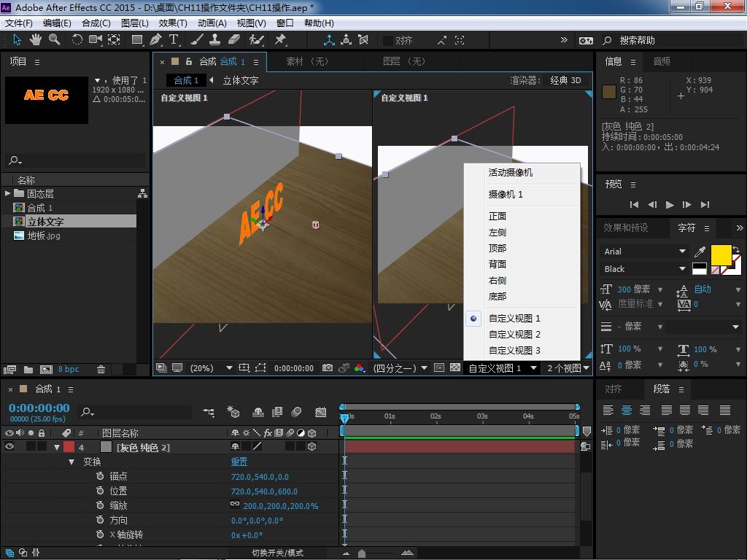
Task: Open the (四分之一) resolution dropdown
Action: [x=400, y=368]
